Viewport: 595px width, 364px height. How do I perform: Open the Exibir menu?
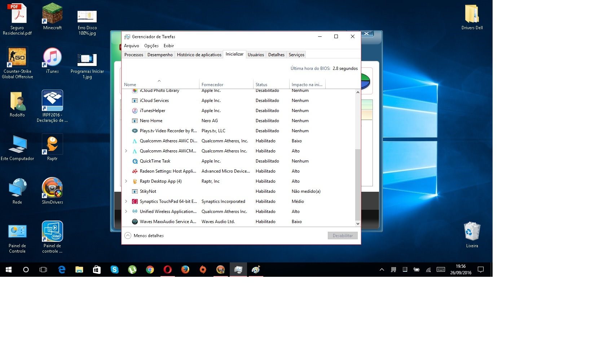tap(169, 46)
